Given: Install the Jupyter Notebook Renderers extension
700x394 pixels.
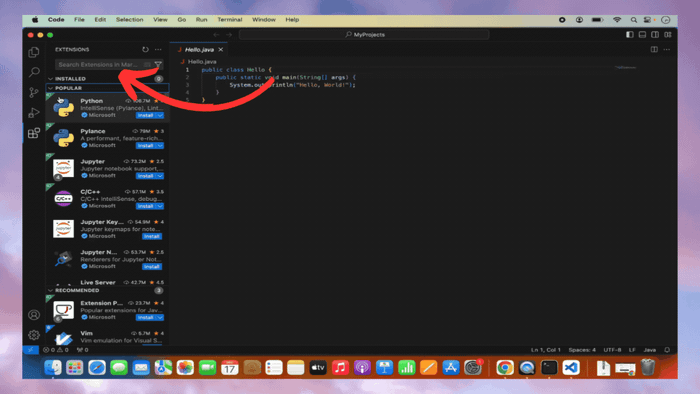Looking at the screenshot, I should (152, 267).
